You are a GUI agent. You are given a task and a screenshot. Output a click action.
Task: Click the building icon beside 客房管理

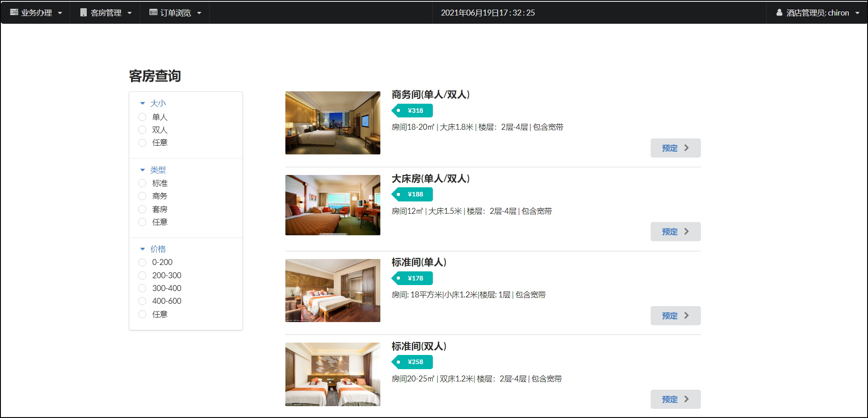[84, 12]
